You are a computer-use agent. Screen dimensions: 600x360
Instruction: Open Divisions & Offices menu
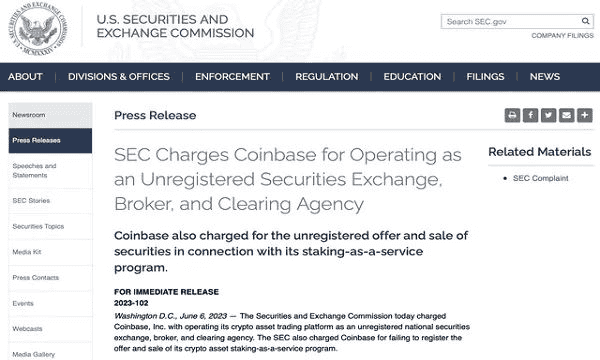pos(119,77)
